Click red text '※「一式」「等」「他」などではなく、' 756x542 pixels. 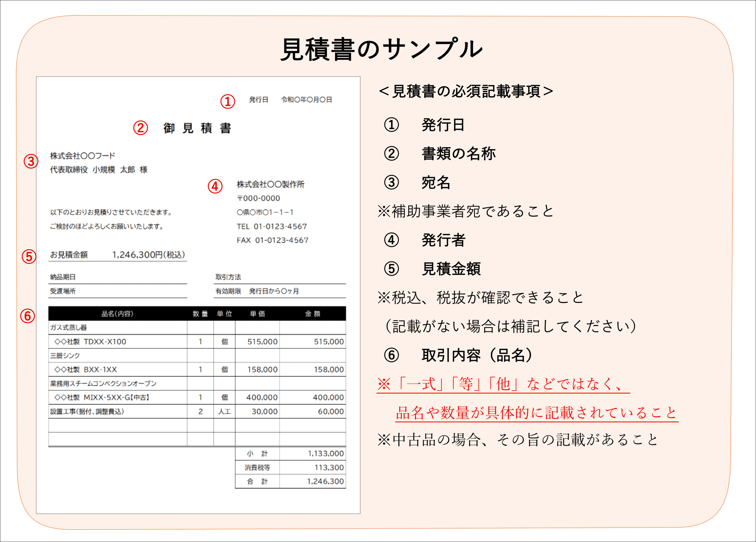click(x=503, y=384)
